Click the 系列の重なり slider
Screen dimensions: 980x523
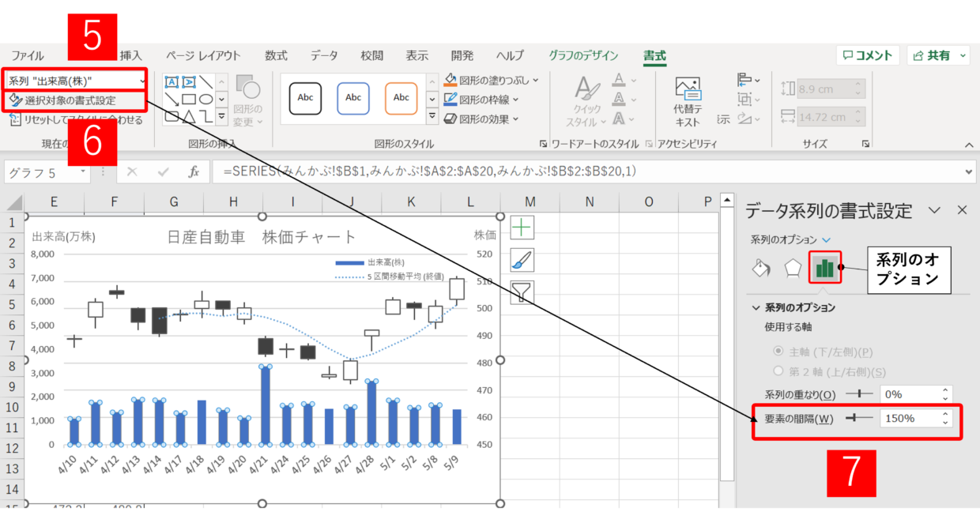pyautogui.click(x=858, y=393)
